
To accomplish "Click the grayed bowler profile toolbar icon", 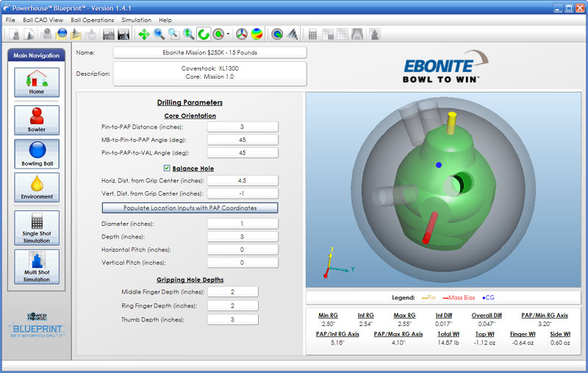I will (46, 34).
